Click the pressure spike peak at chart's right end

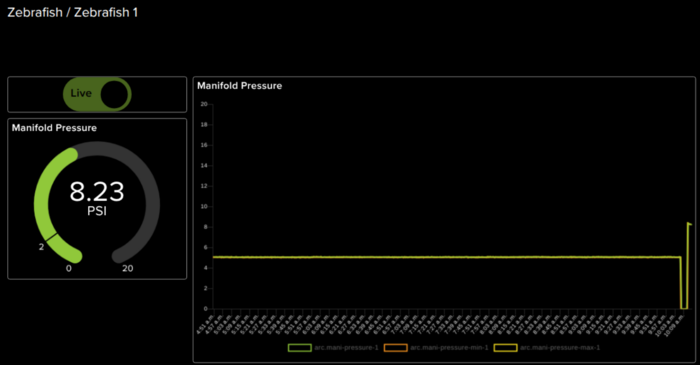point(688,223)
